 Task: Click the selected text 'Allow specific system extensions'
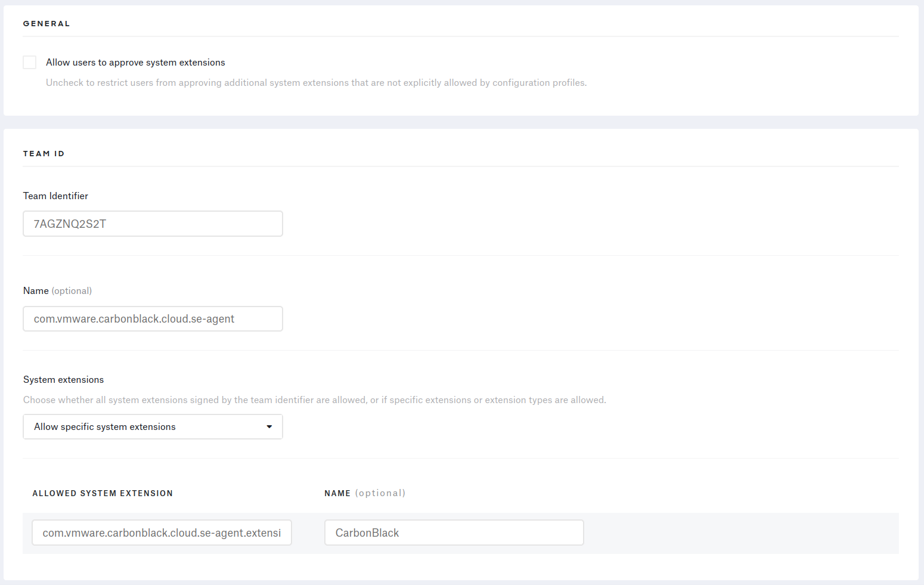105,427
